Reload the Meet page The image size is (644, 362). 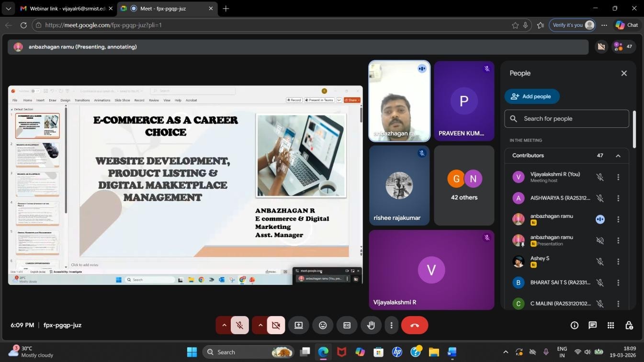pos(23,25)
